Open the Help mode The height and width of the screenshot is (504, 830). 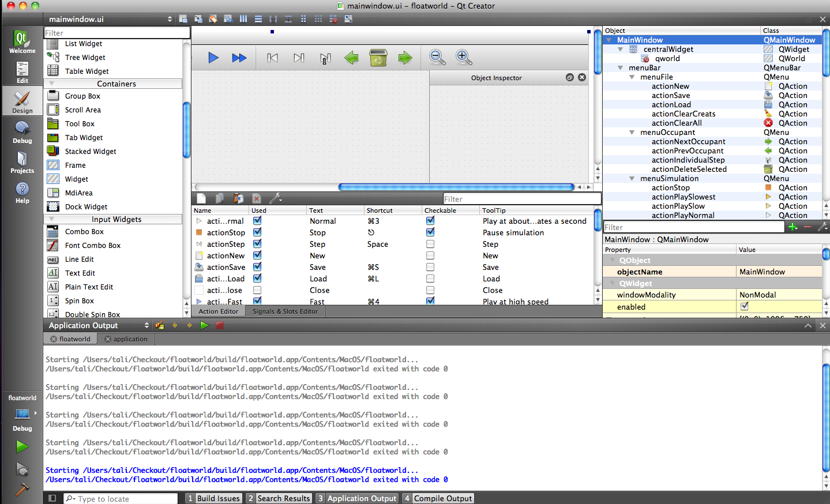click(22, 193)
